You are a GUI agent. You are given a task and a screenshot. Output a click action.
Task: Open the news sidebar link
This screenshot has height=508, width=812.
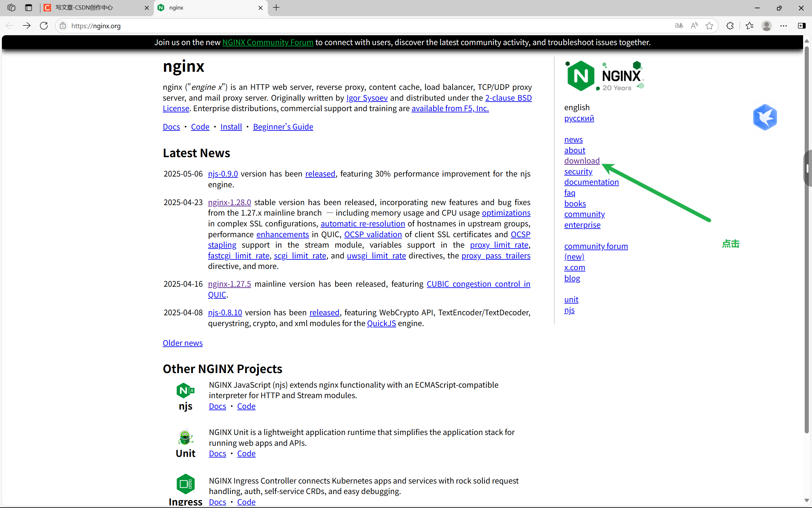[x=573, y=139]
